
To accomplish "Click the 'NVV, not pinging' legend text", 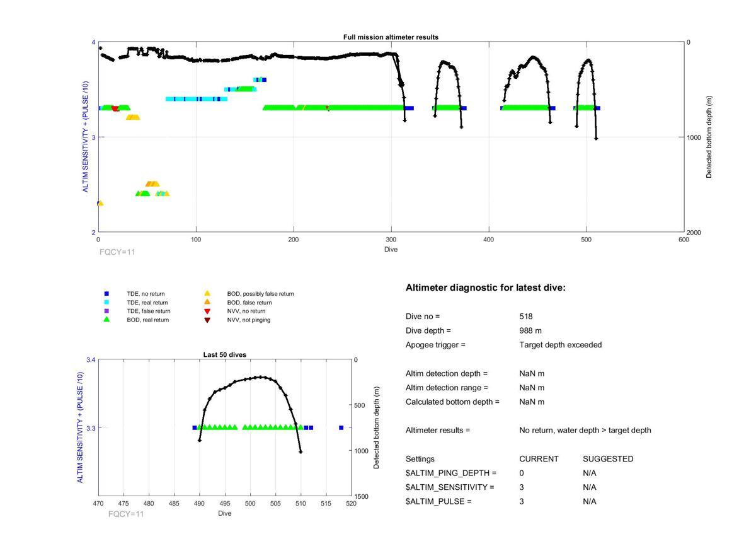I will tap(246, 320).
